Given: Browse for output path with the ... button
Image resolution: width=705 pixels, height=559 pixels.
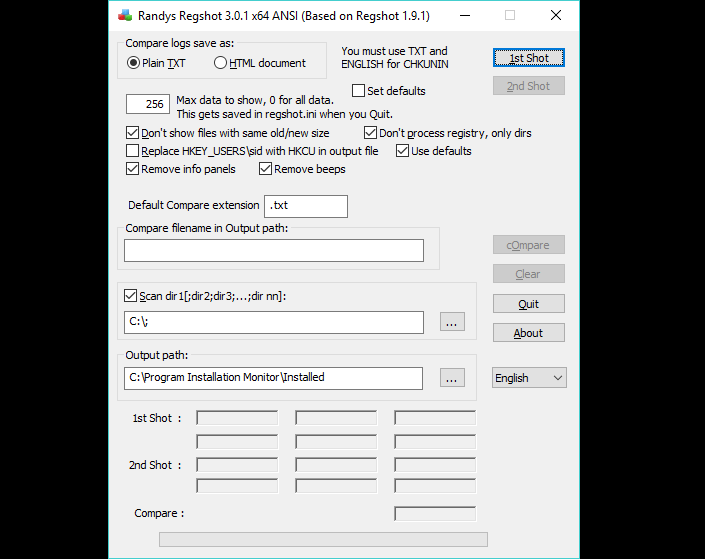Looking at the screenshot, I should click(452, 378).
